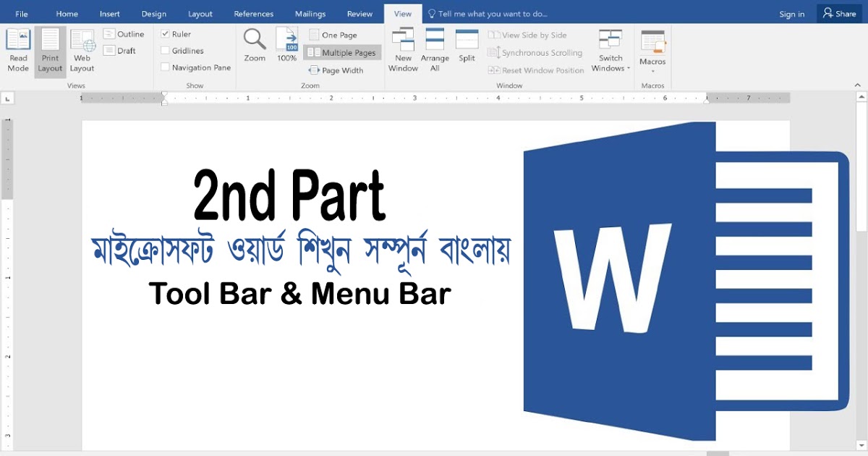Set zoom to 100%

point(287,45)
